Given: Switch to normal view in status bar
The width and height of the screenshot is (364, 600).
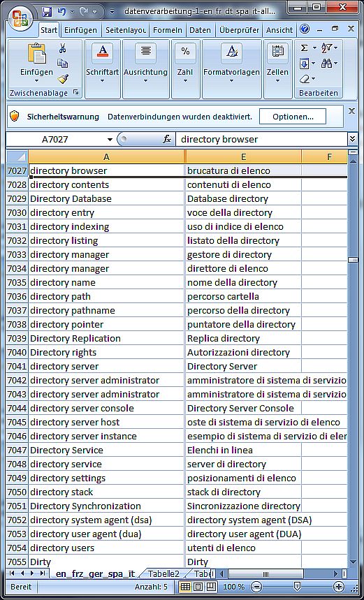Looking at the screenshot, I should [186, 586].
